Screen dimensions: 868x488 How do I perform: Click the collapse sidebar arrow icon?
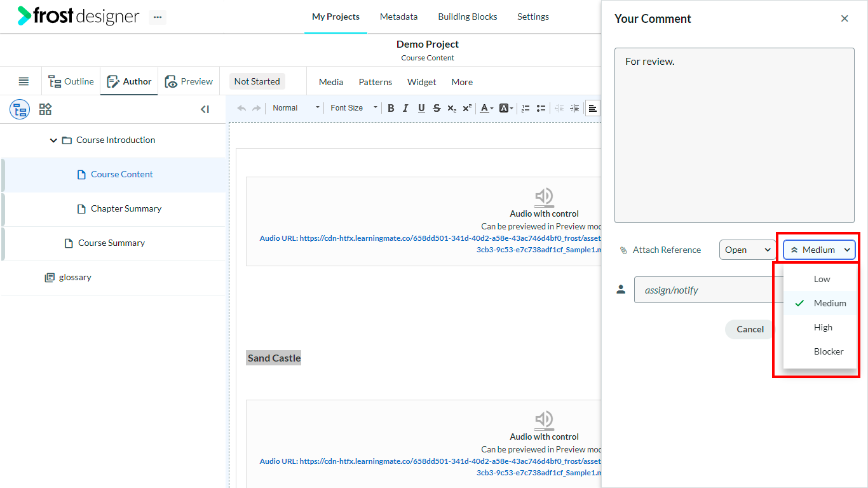point(205,109)
